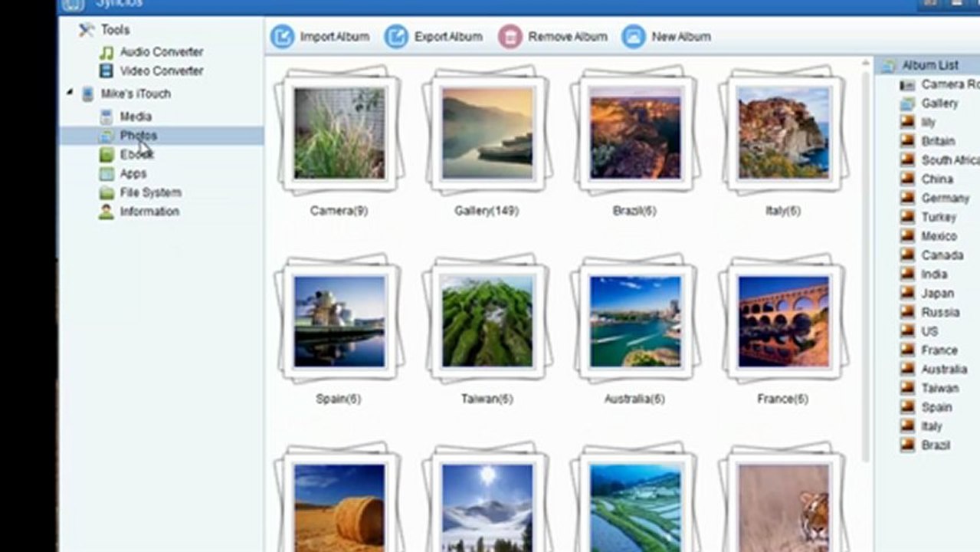Click the New Album icon
980x552 pixels.
(x=634, y=36)
